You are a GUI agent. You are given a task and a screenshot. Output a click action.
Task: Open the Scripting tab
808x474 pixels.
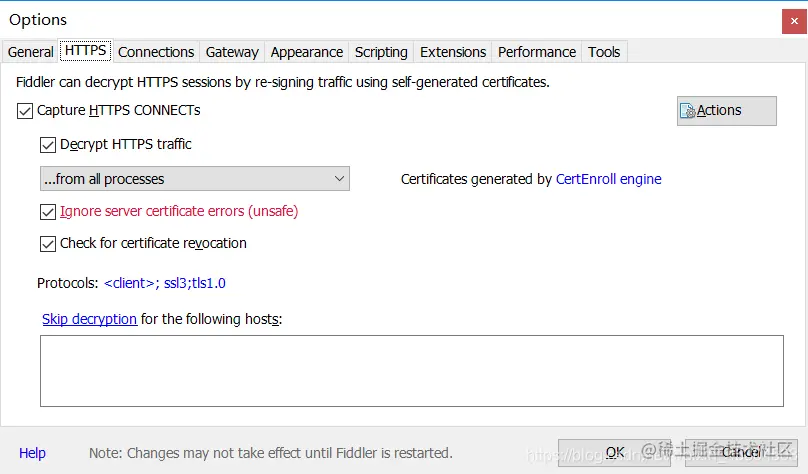381,52
